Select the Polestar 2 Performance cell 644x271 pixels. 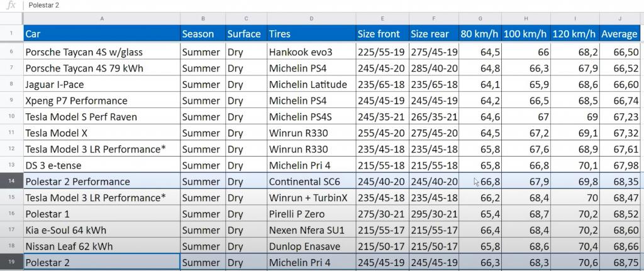click(x=102, y=181)
